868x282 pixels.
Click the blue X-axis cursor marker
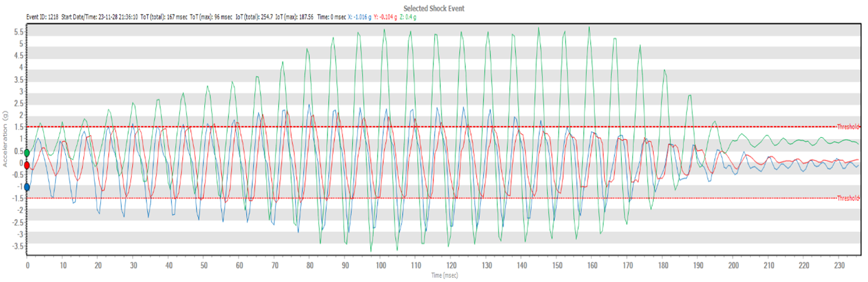coord(26,187)
